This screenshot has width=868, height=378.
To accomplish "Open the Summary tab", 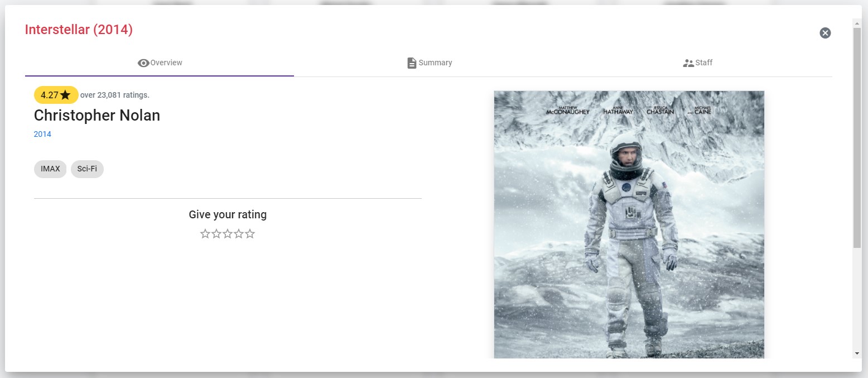I will [x=429, y=63].
